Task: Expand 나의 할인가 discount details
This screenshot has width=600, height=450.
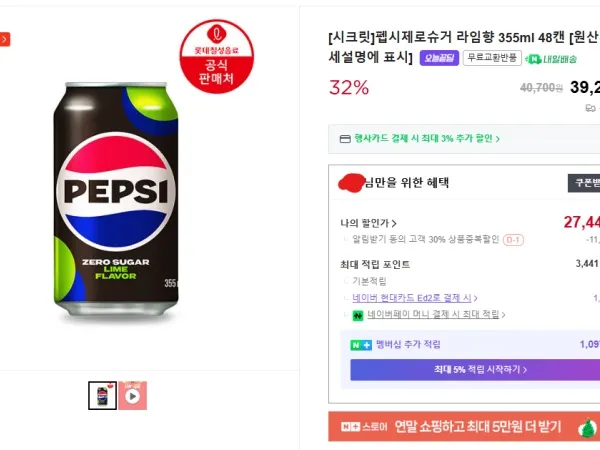Action: (369, 223)
